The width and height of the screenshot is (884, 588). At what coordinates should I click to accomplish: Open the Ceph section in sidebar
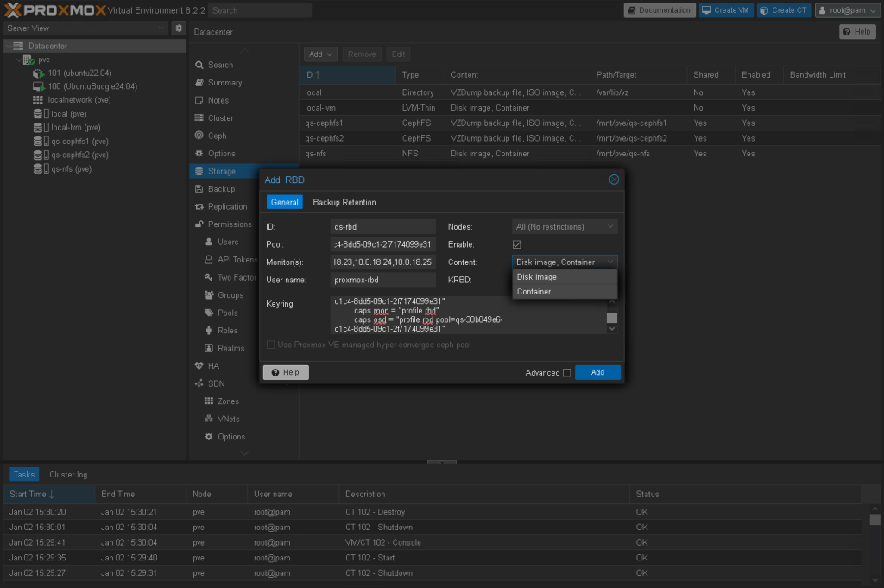click(217, 136)
